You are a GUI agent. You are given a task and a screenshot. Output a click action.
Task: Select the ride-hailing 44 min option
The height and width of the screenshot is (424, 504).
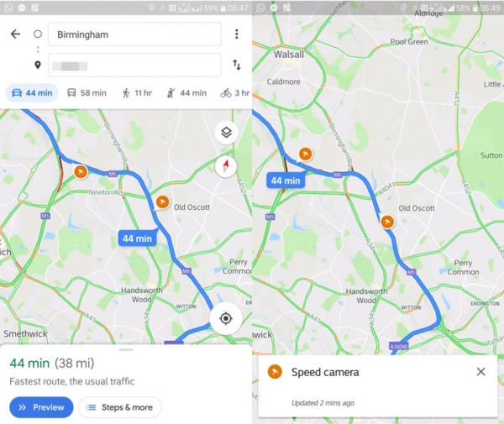(187, 93)
